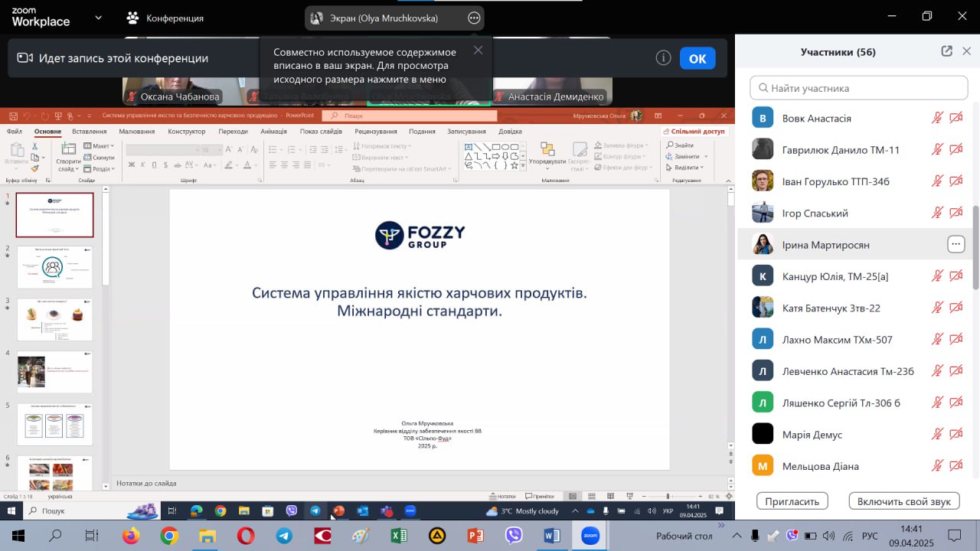Show hidden icons chevron in local tray
This screenshot has height=551, width=980.
737,536
